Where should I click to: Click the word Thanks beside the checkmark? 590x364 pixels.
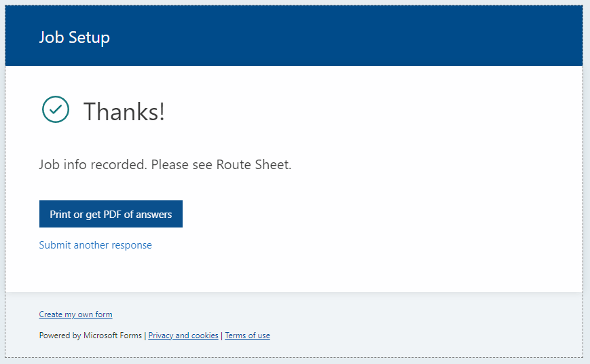pyautogui.click(x=121, y=111)
